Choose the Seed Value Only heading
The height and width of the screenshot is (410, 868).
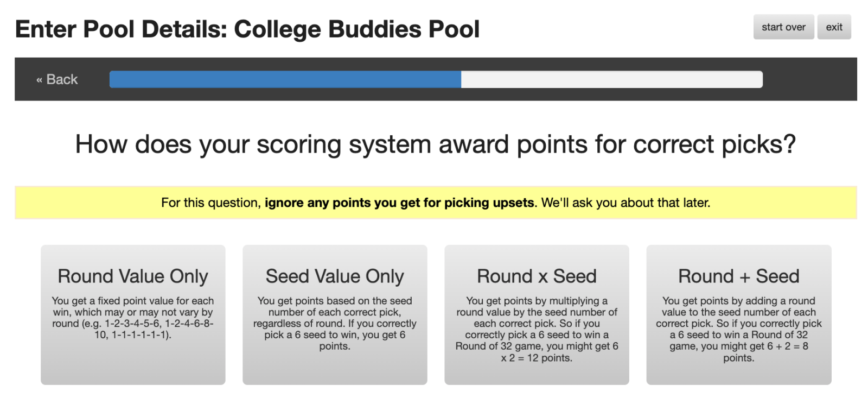pos(335,276)
